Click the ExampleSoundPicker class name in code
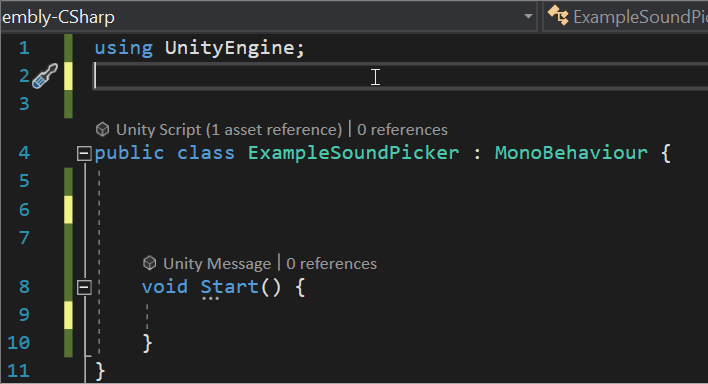This screenshot has height=384, width=708. pos(354,153)
